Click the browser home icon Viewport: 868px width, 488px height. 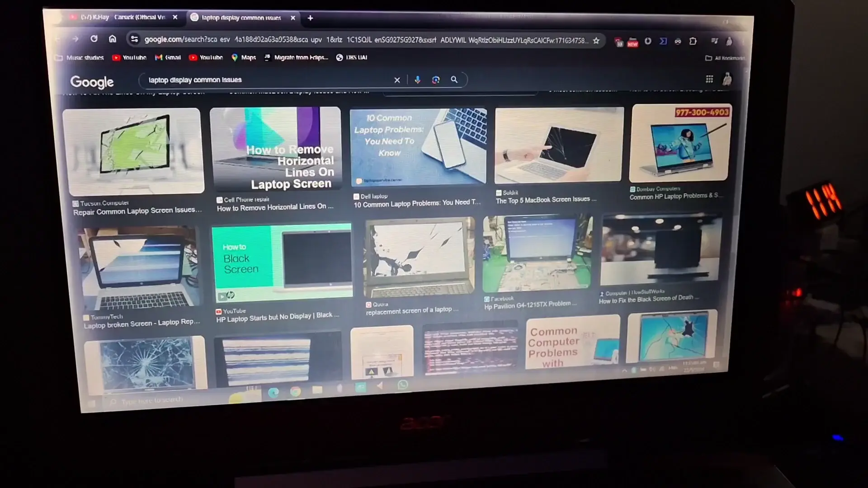coord(113,39)
